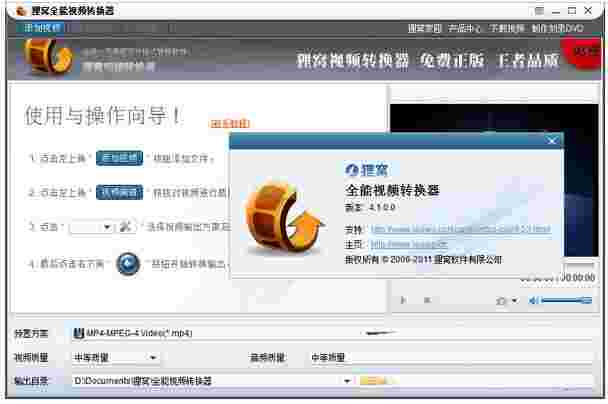The width and height of the screenshot is (608, 404).
Task: Open the preset combo showing MP4-MPEG-4 Video
Action: (x=332, y=333)
